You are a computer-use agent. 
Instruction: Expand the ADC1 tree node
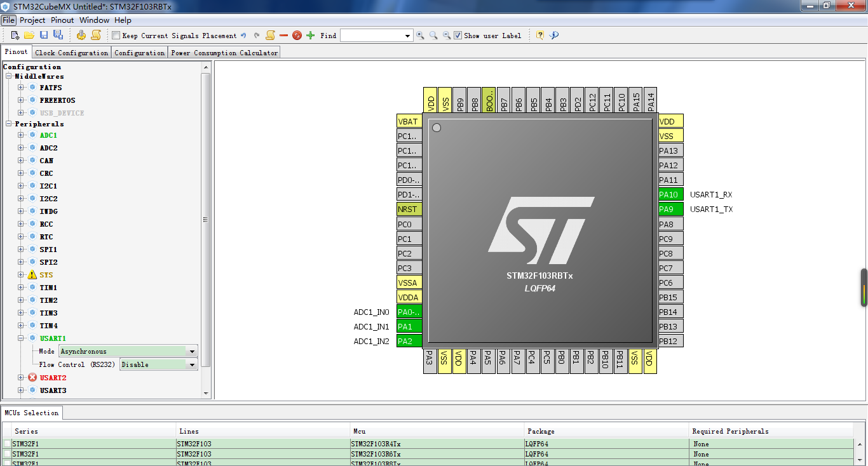(21, 135)
